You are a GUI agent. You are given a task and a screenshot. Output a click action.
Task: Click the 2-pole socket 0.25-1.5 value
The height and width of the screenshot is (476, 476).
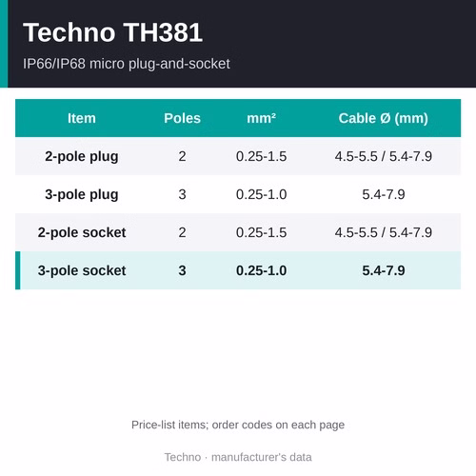[261, 232]
